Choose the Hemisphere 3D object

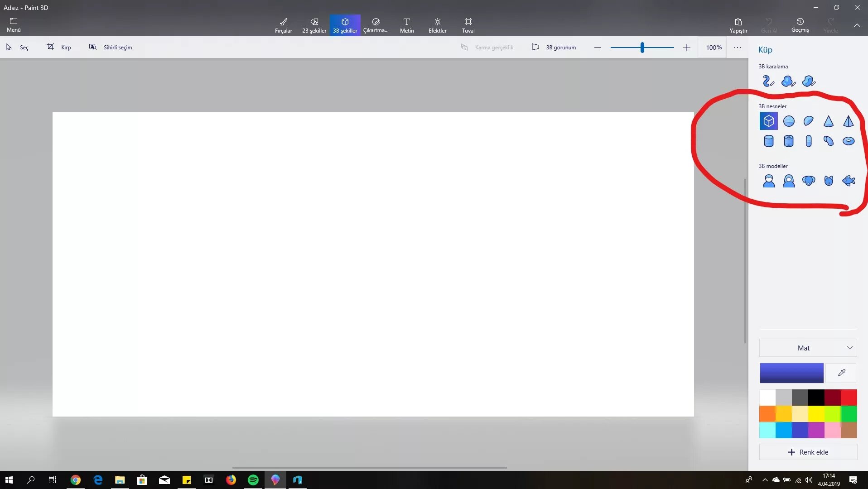click(x=809, y=121)
